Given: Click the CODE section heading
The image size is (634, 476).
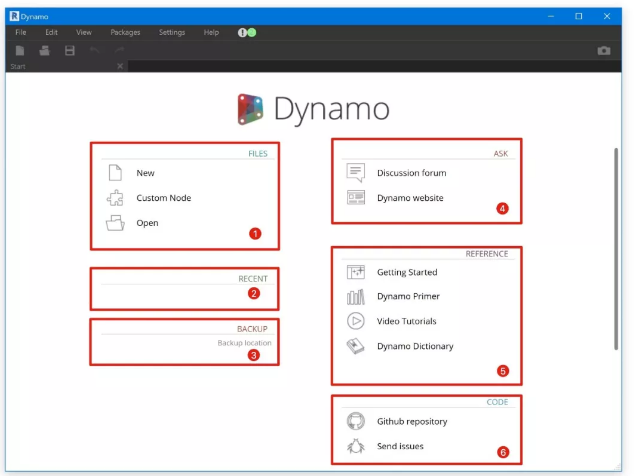Looking at the screenshot, I should [x=497, y=402].
